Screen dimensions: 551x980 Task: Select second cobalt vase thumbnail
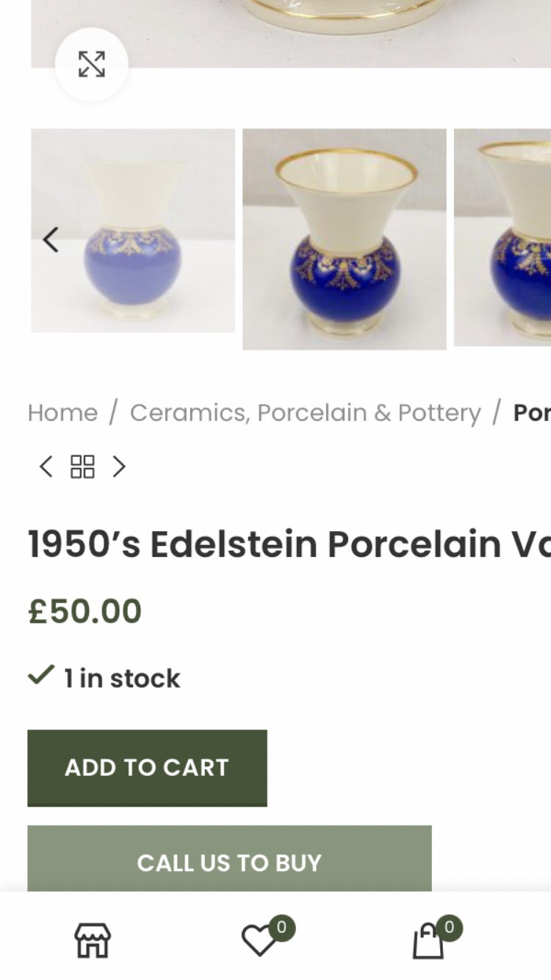coord(344,239)
